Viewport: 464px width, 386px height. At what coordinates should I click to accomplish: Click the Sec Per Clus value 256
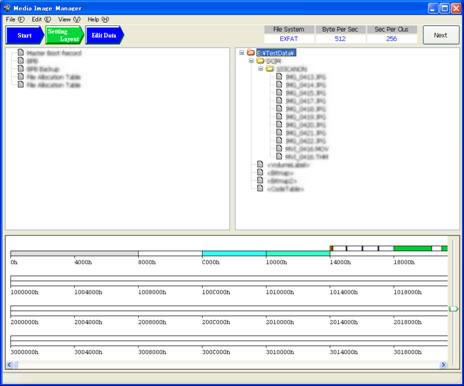click(x=391, y=39)
